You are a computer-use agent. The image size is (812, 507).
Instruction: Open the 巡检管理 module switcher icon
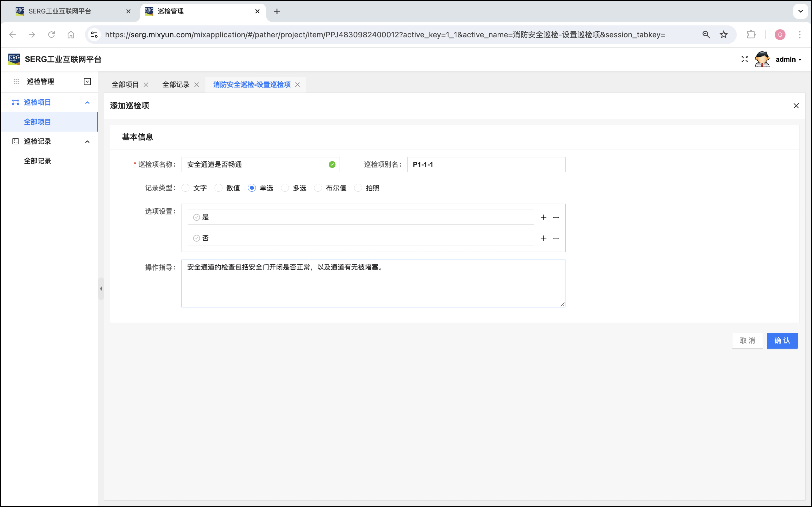pos(87,82)
